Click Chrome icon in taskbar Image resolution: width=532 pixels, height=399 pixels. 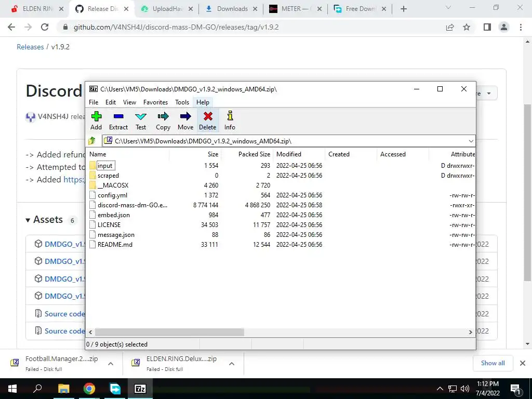pyautogui.click(x=89, y=389)
